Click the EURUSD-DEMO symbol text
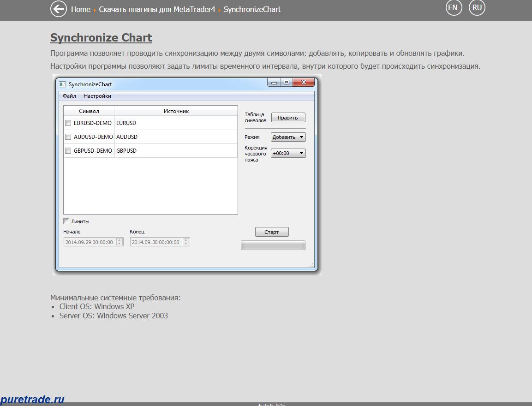 (x=93, y=123)
